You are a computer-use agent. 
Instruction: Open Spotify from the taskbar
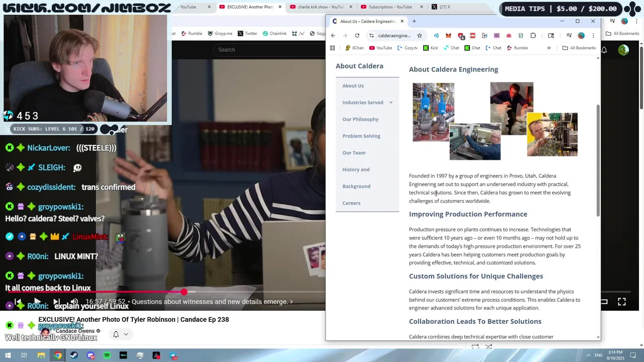[107, 355]
